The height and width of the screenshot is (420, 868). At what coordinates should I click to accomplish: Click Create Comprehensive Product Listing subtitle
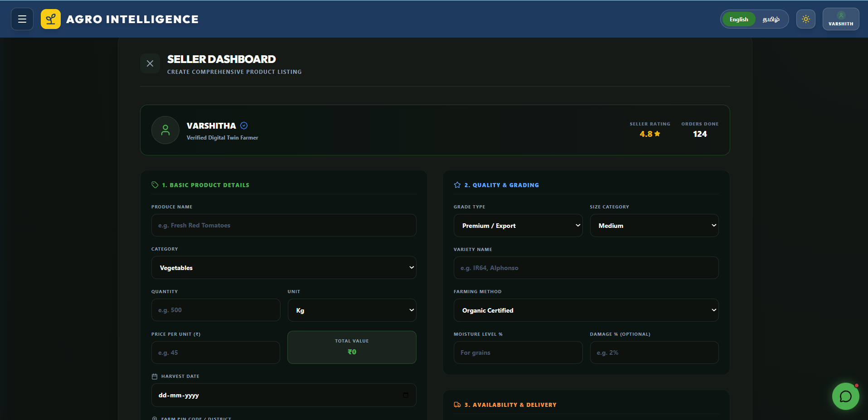pos(234,72)
